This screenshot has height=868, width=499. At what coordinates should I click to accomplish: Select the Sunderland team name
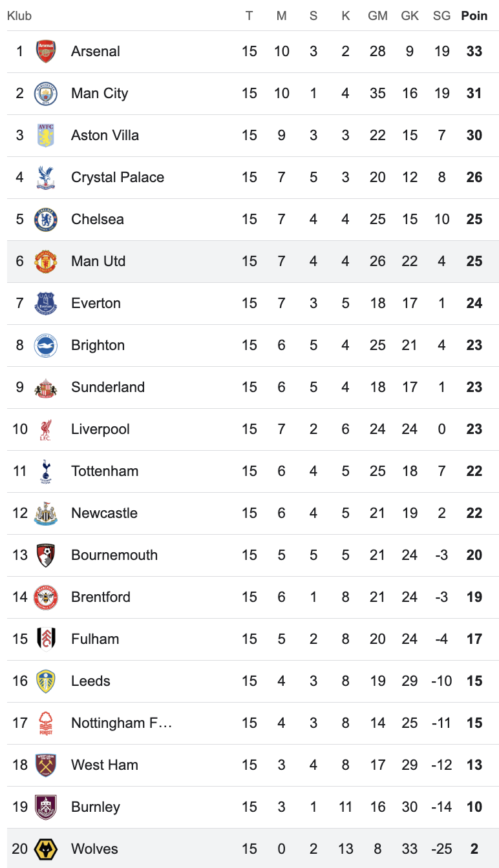[x=108, y=387]
